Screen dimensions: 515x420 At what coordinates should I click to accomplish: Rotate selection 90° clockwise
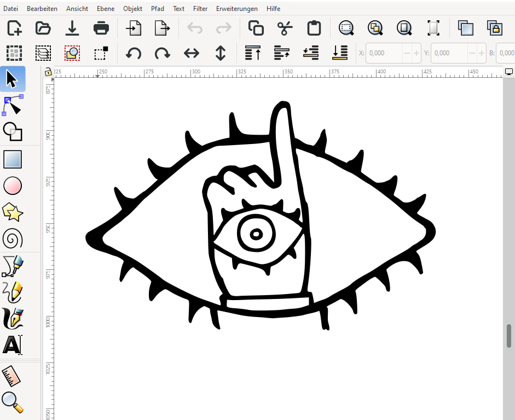162,53
